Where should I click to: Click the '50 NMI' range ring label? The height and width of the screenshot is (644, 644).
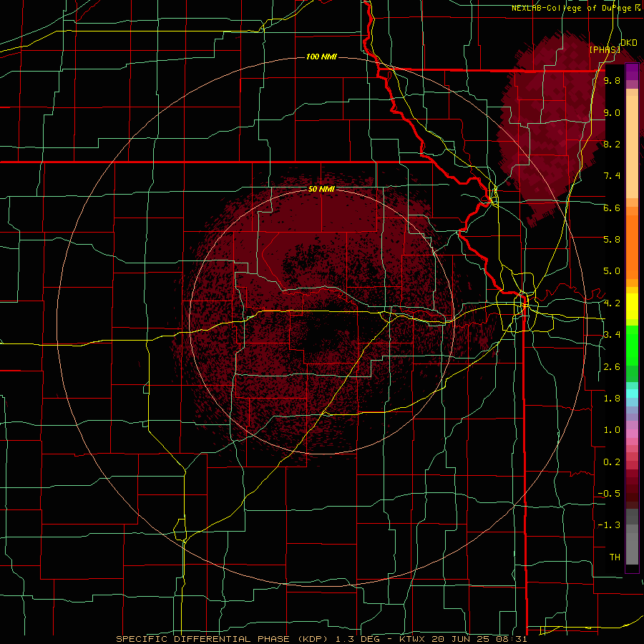pyautogui.click(x=321, y=189)
